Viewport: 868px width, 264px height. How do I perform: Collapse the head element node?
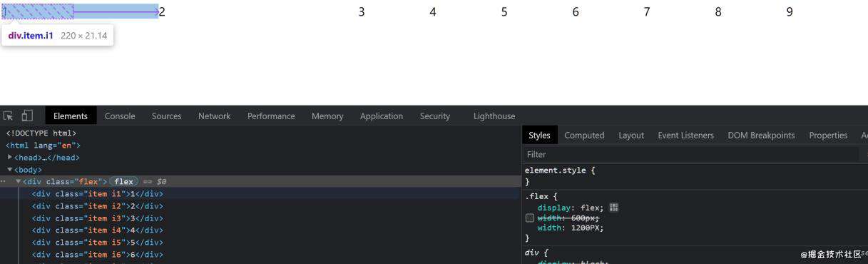tap(9, 157)
